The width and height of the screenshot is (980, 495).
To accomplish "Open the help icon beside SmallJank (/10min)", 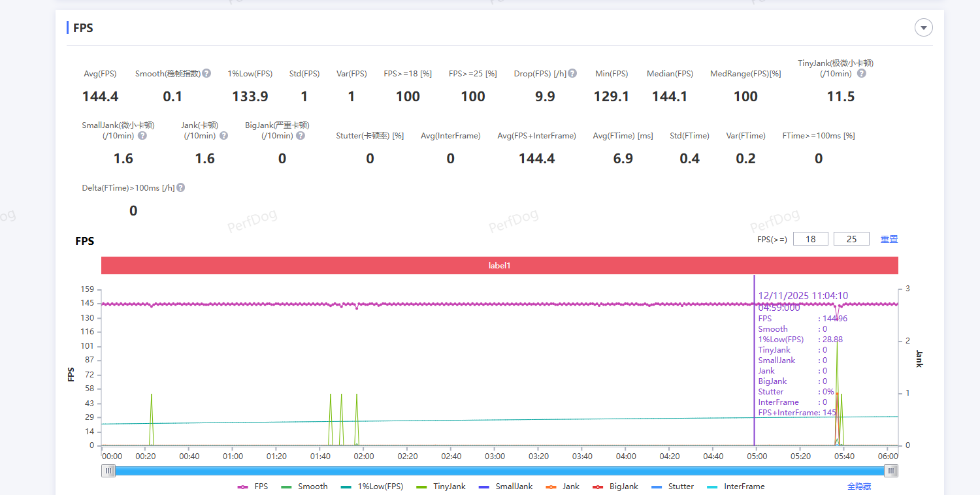I will click(142, 136).
